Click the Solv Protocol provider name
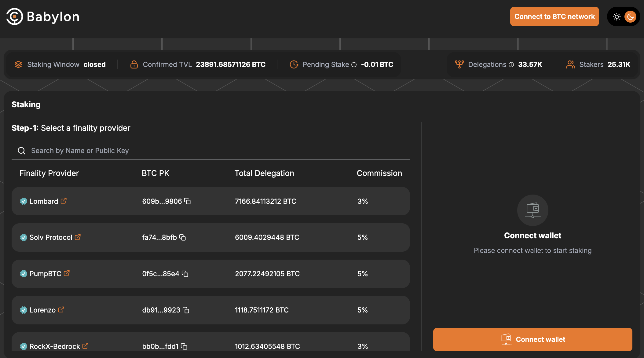This screenshot has width=644, height=358. (51, 237)
